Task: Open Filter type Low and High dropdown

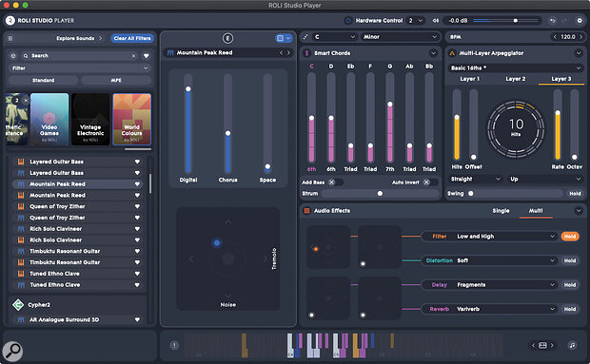Action: [x=506, y=237]
